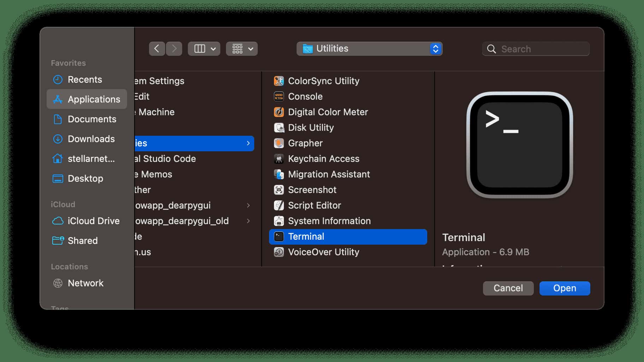This screenshot has width=644, height=362.
Task: Click the magnifying glass search icon
Action: click(491, 49)
